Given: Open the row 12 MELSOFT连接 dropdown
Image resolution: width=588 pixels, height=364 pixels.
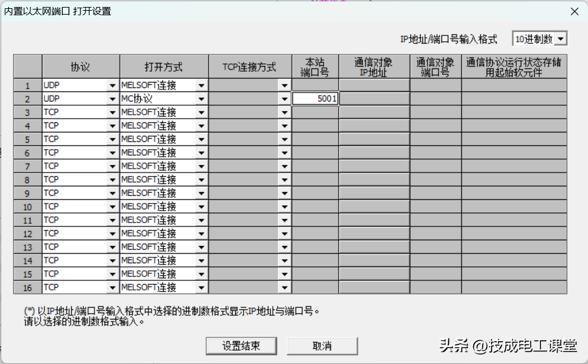Looking at the screenshot, I should click(201, 233).
